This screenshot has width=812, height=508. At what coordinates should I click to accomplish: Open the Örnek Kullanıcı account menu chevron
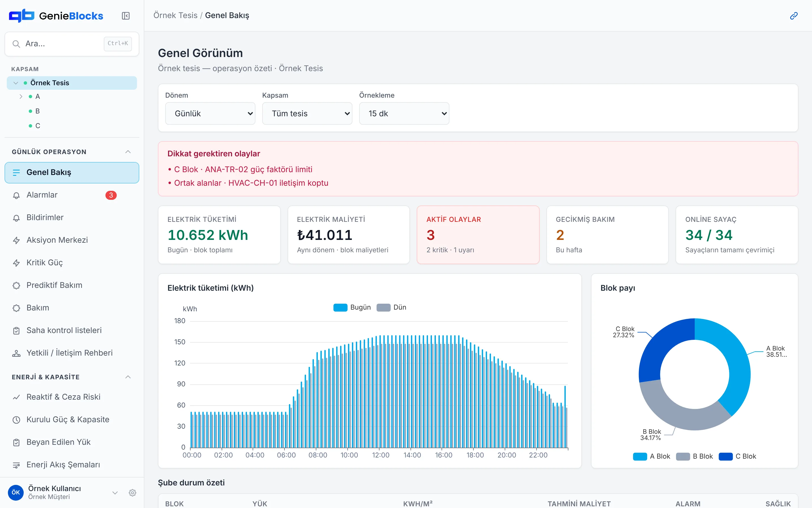[115, 492]
